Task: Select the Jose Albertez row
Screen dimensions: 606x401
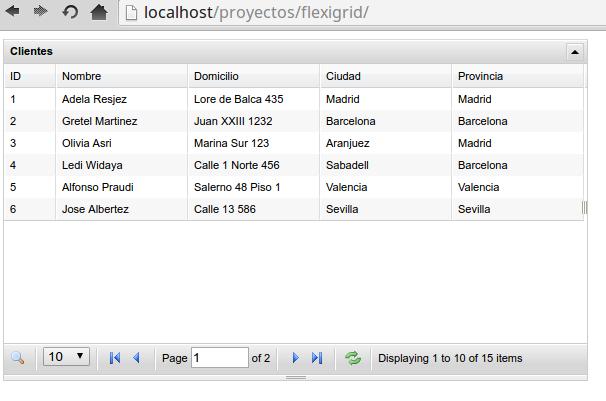Action: (95, 209)
